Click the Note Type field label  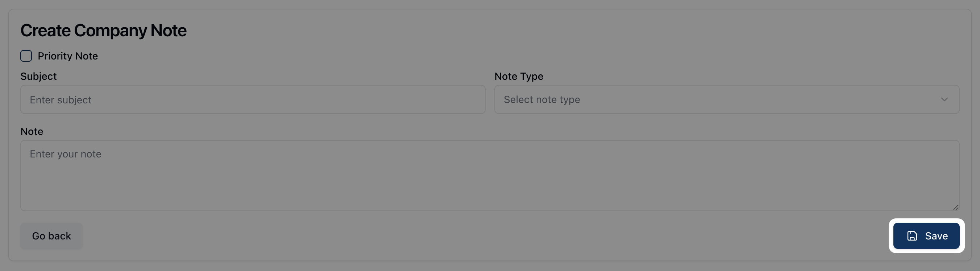(519, 76)
